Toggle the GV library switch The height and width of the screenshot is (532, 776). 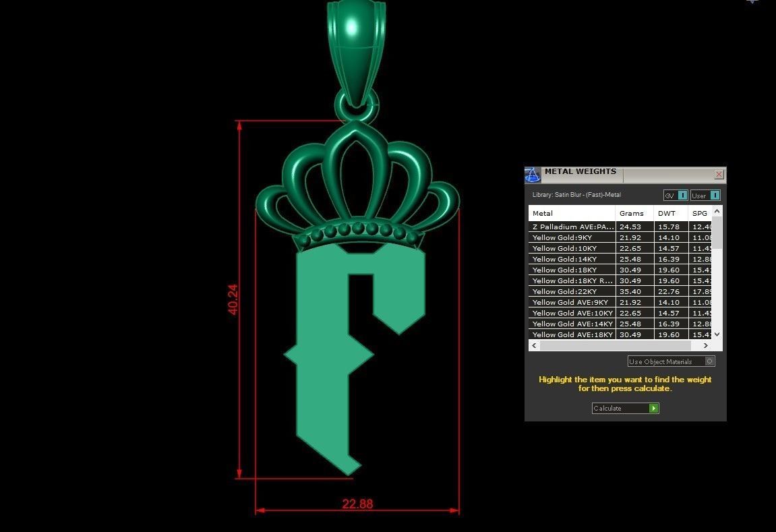(x=675, y=196)
